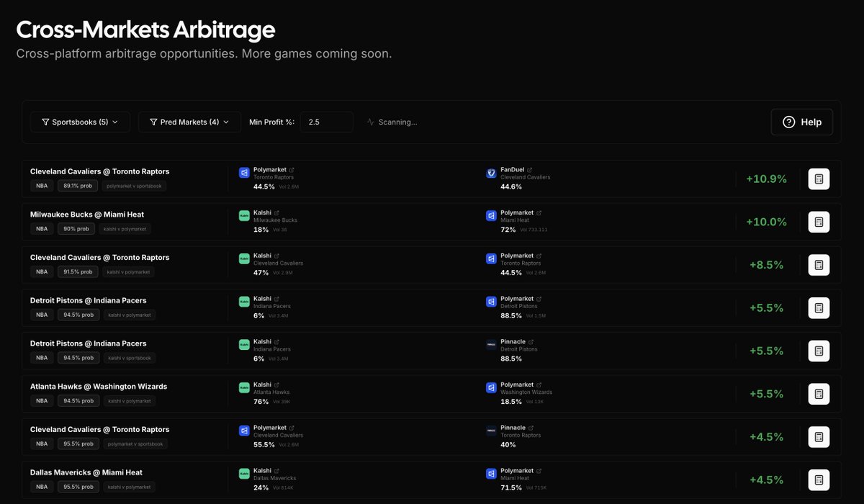Click Cross-Markets Arbitrage page heading
This screenshot has height=504, width=864.
pos(145,30)
